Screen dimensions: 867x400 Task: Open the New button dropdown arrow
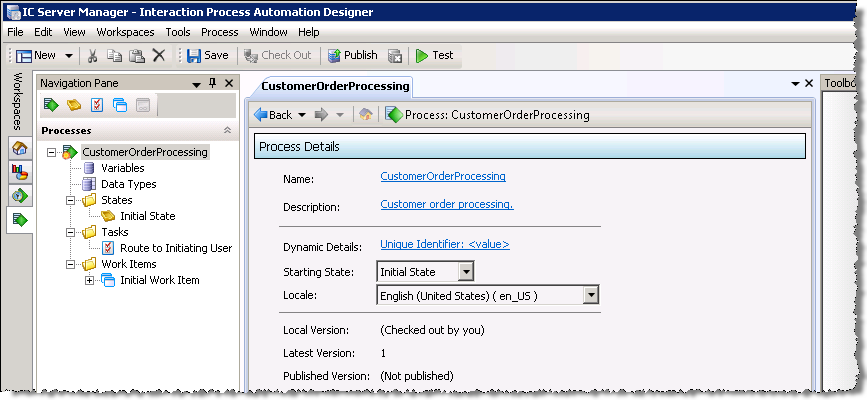(x=69, y=56)
